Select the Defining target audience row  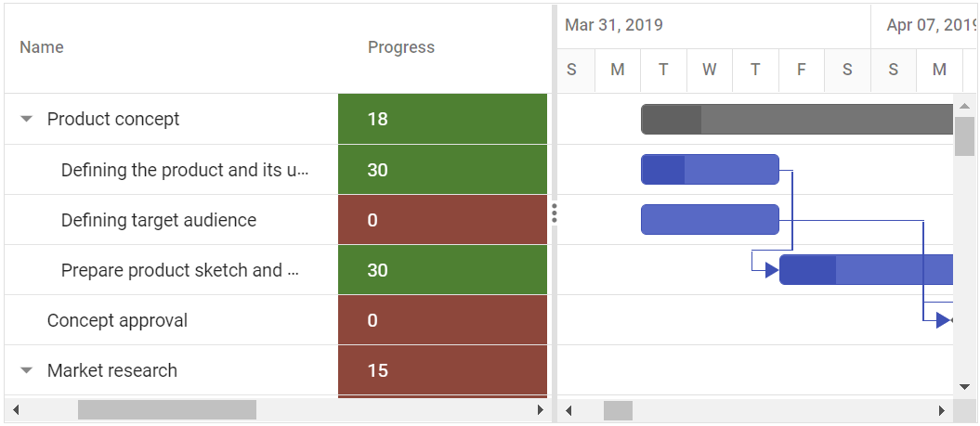coord(159,220)
